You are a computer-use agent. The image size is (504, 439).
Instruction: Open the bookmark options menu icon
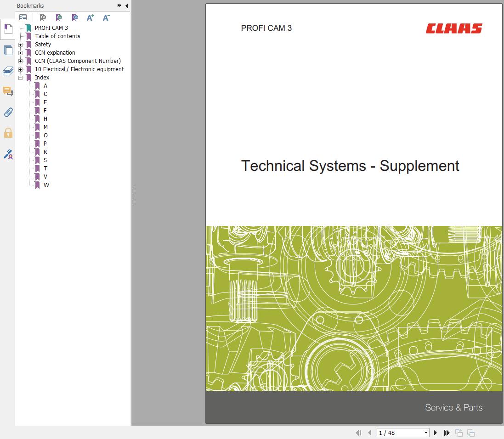(x=23, y=17)
